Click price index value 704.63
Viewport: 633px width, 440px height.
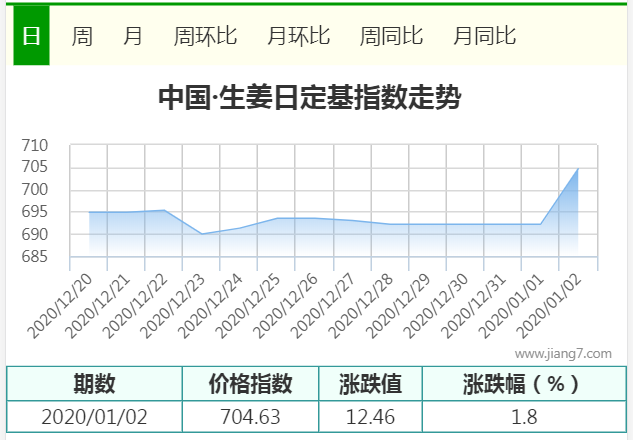pyautogui.click(x=250, y=417)
